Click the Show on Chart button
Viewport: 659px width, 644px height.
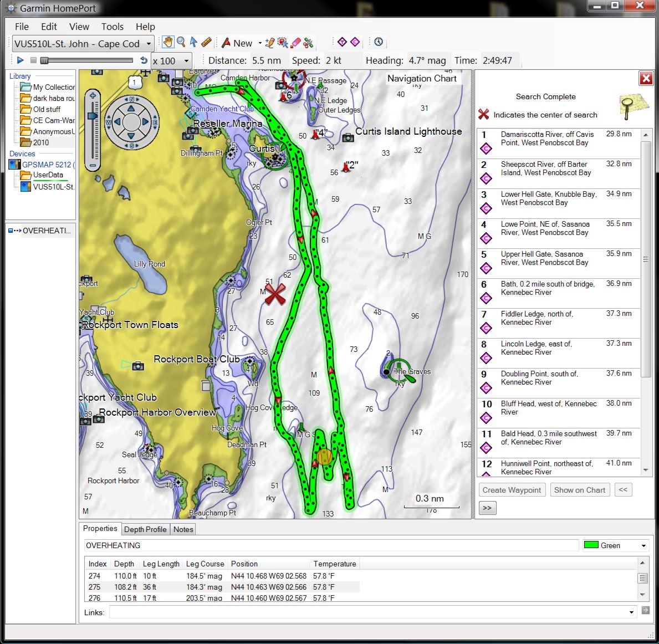coord(580,490)
